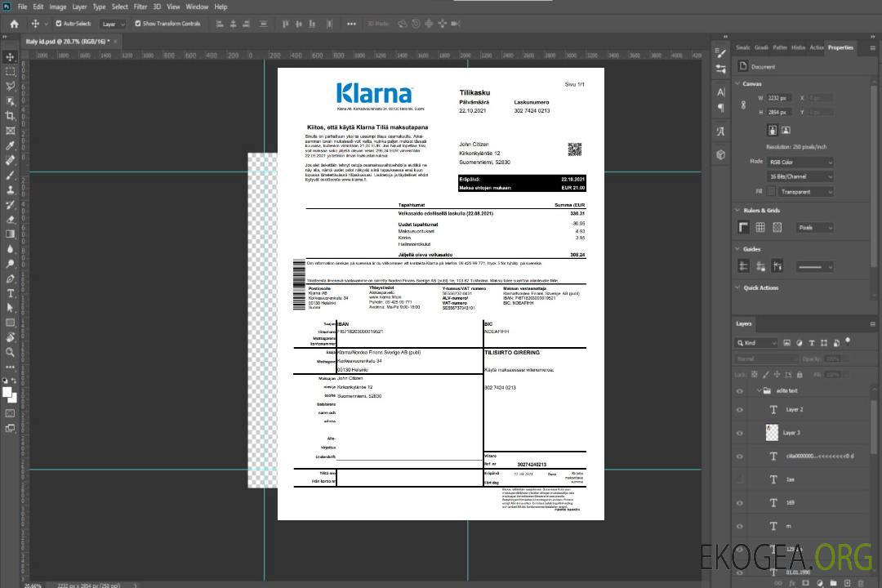Hide the 169 text layer

point(740,503)
